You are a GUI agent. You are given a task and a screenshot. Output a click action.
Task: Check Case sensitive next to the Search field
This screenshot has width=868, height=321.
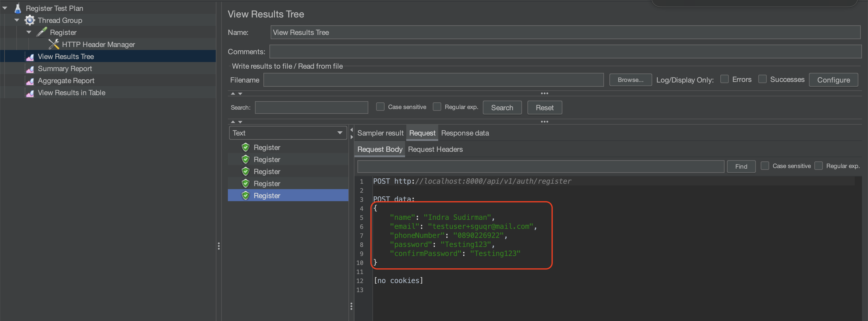click(380, 107)
